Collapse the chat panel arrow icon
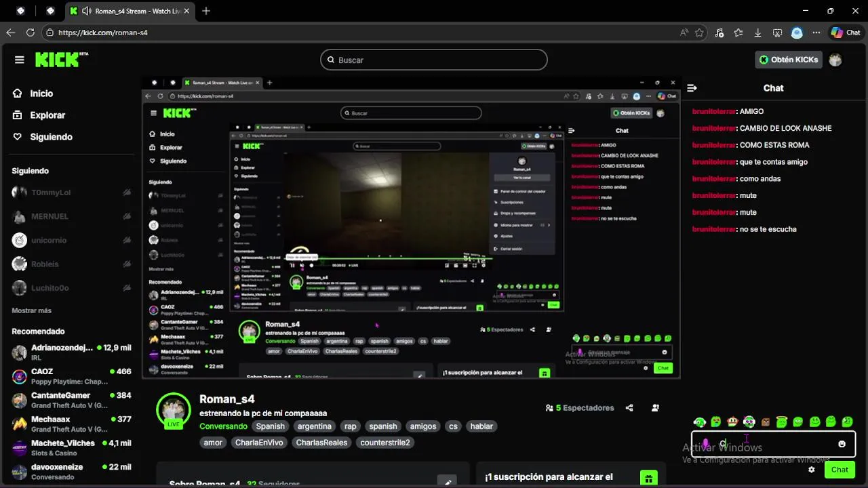 click(692, 88)
